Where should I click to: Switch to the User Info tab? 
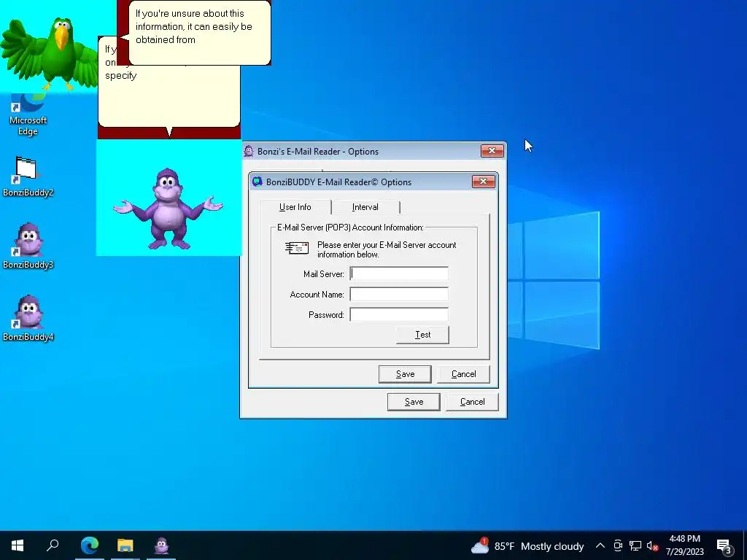click(x=295, y=207)
